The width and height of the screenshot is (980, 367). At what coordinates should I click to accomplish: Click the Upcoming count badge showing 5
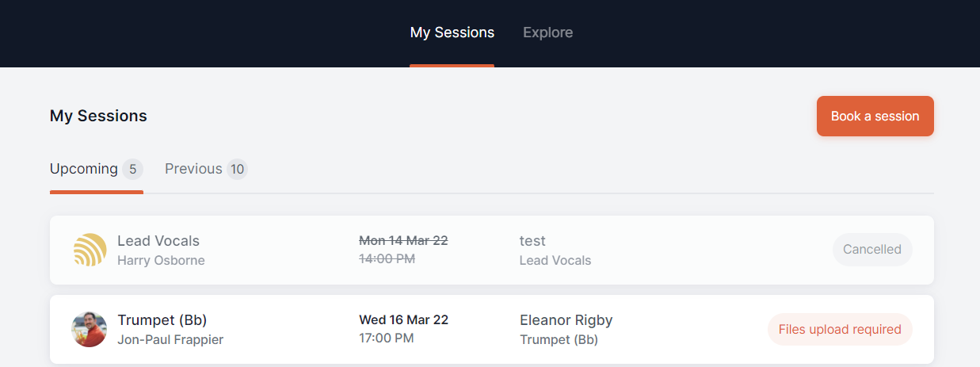[x=132, y=169]
